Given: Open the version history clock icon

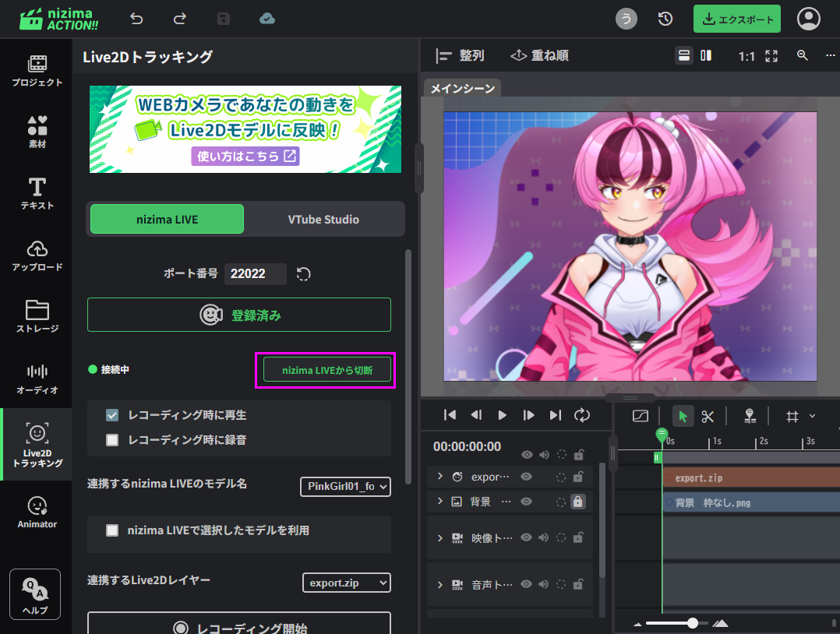Looking at the screenshot, I should (665, 19).
